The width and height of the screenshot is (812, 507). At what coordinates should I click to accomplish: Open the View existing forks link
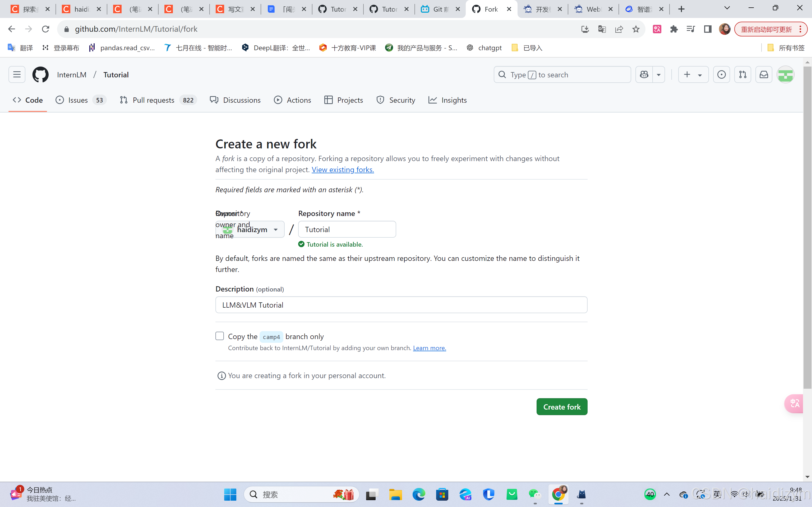[343, 170]
